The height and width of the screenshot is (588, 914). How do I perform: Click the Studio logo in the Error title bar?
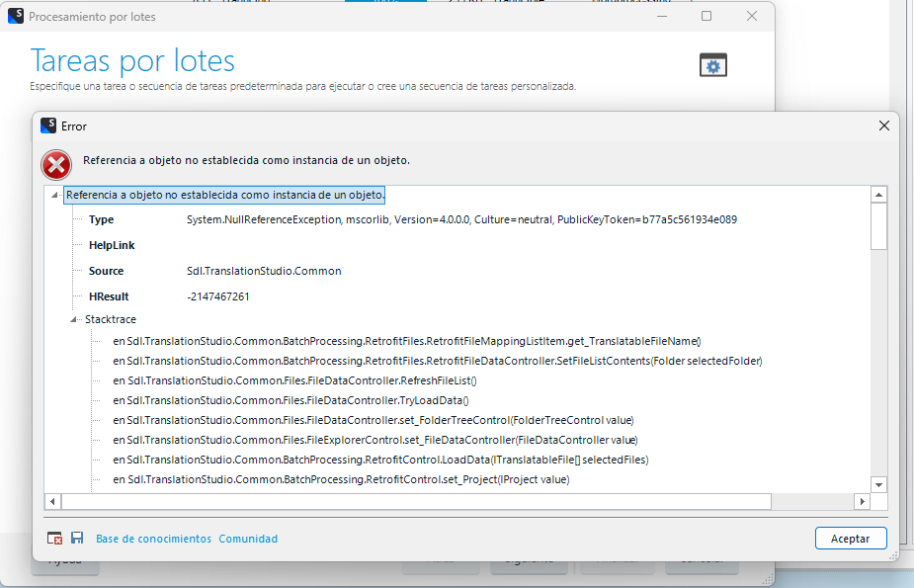pos(48,126)
